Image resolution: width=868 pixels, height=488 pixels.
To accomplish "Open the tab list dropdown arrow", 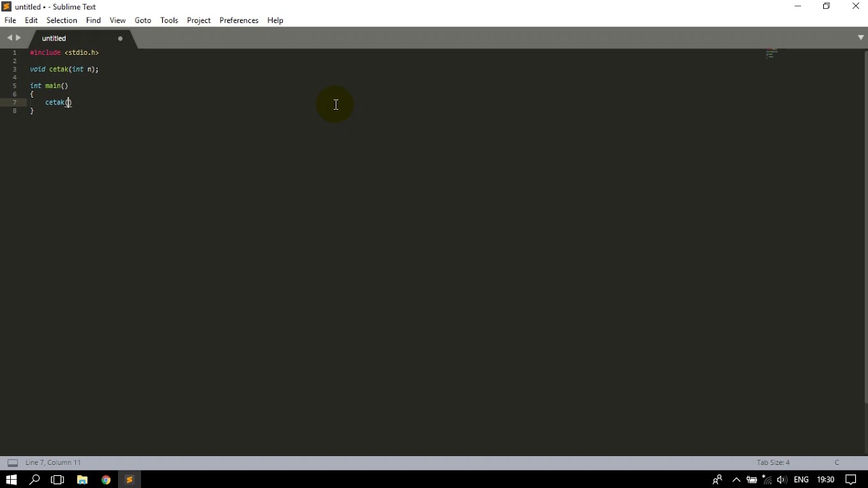I will [861, 38].
